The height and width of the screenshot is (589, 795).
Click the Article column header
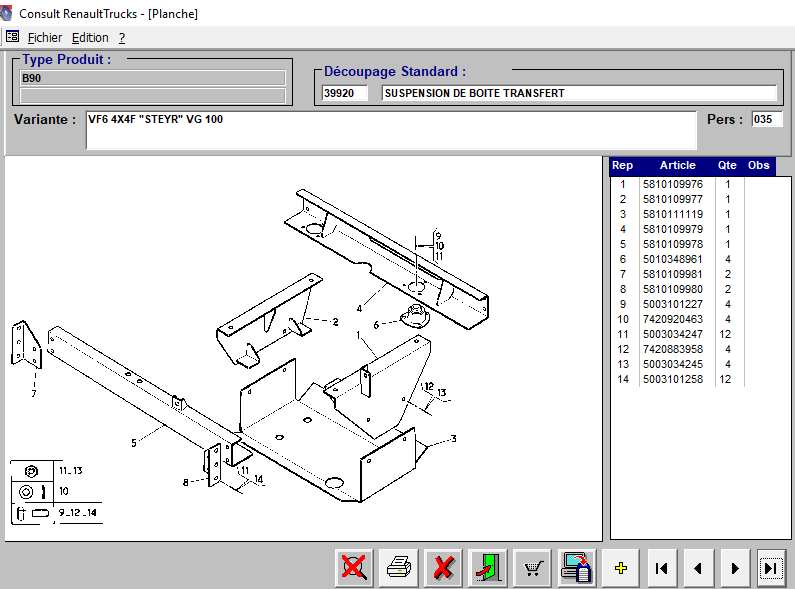pyautogui.click(x=677, y=165)
